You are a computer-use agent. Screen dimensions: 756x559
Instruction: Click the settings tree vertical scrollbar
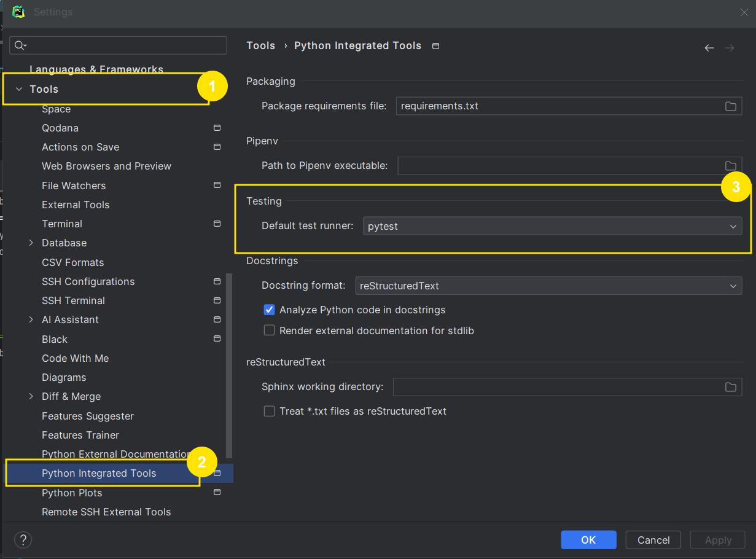tap(230, 365)
